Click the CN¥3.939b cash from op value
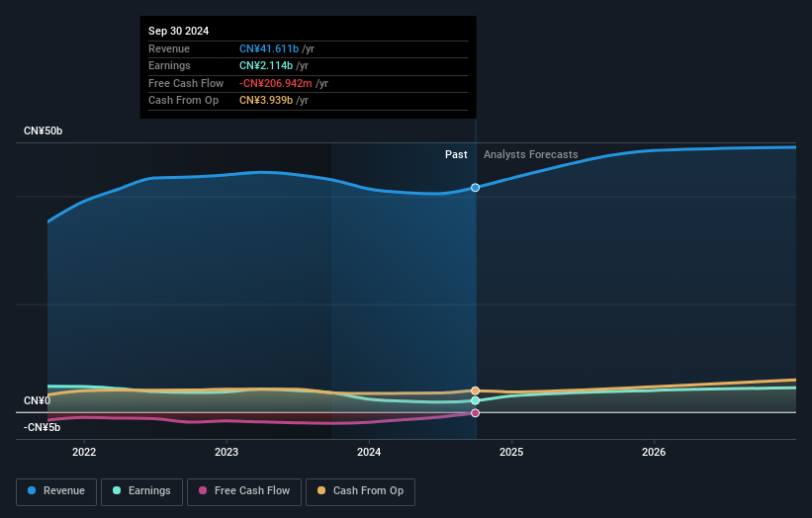Image resolution: width=812 pixels, height=518 pixels. tap(266, 101)
